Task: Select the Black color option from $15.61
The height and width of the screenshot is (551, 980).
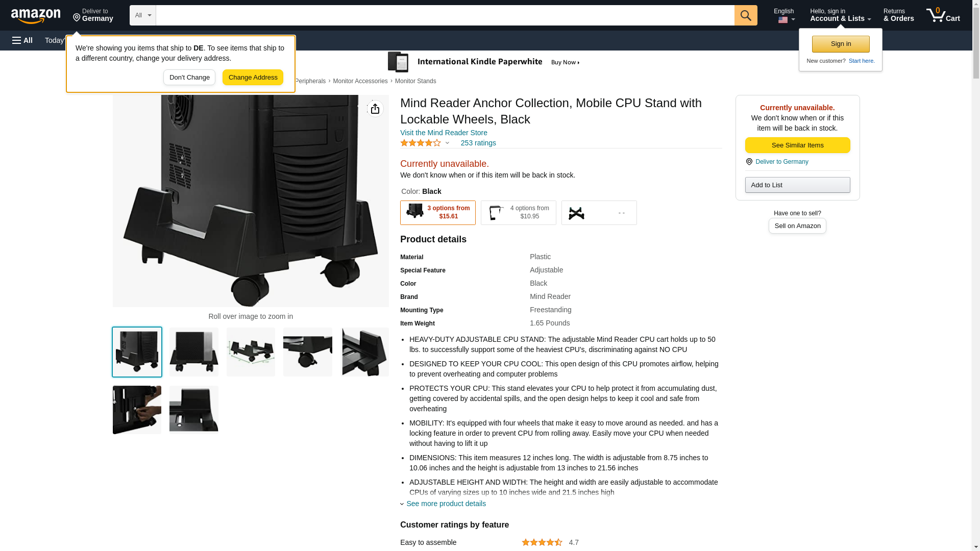Action: (x=438, y=213)
